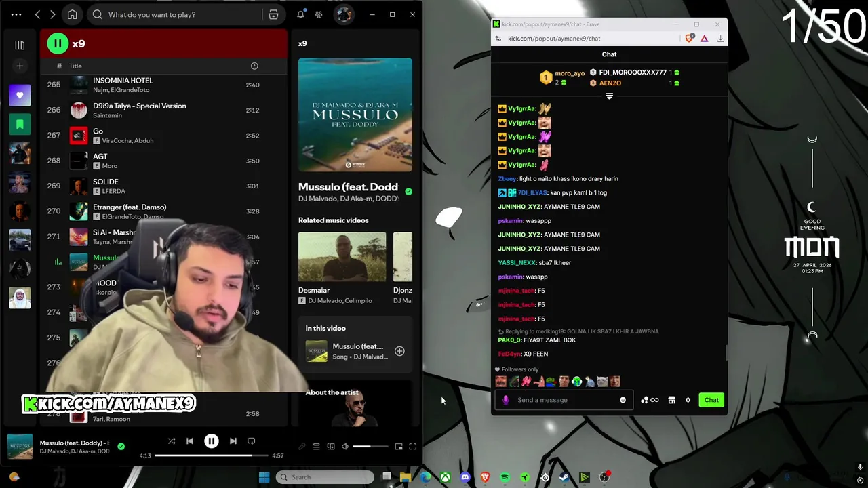Open the play queue

316,447
